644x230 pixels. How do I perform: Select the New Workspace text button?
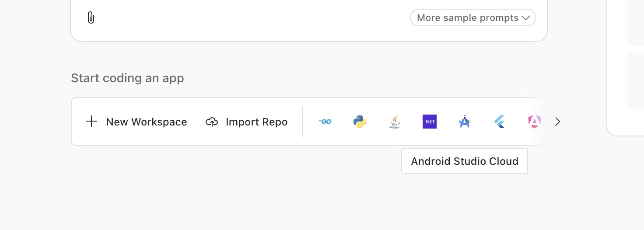click(147, 122)
